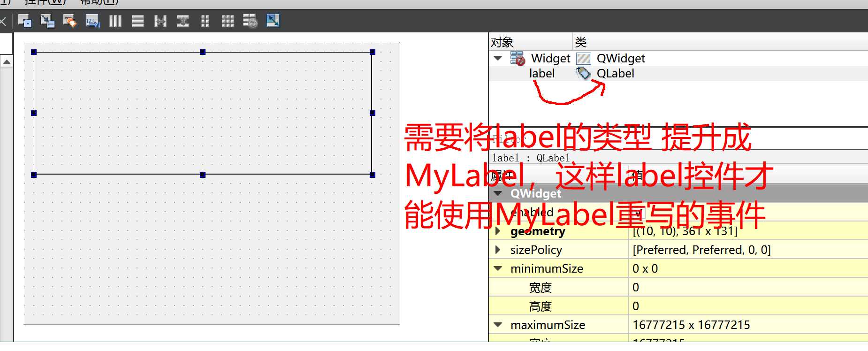Click the 高度 row under minimumSize
The height and width of the screenshot is (351, 868).
point(678,306)
